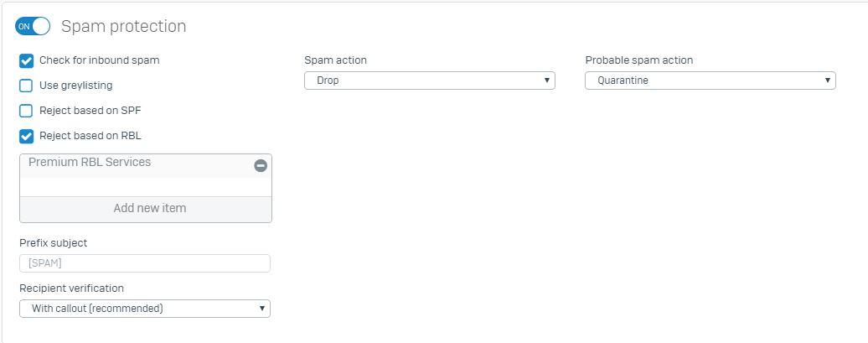Image resolution: width=868 pixels, height=343 pixels.
Task: Click the arrow on Recipient verification select
Action: pos(261,309)
